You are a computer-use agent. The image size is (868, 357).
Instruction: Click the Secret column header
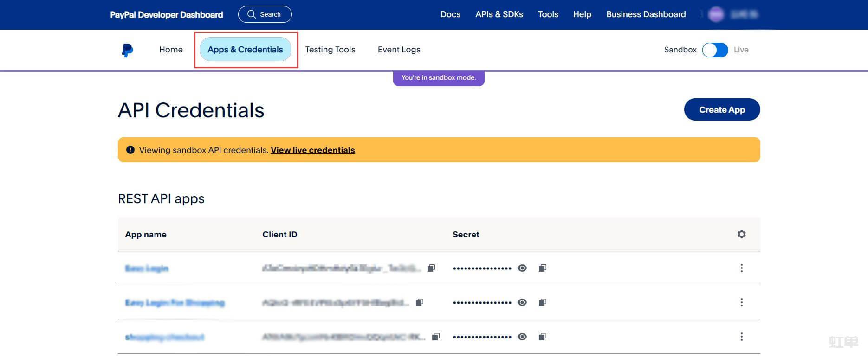coord(466,235)
